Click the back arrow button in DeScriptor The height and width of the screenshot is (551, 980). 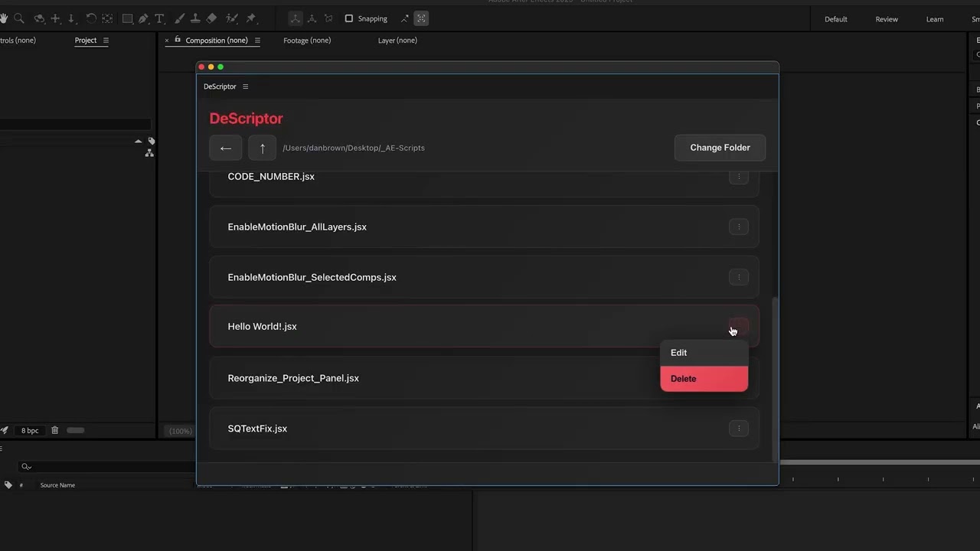click(x=226, y=148)
